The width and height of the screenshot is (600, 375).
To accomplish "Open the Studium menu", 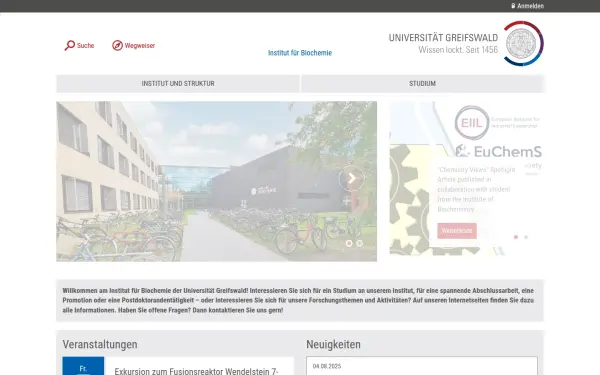I will 422,83.
